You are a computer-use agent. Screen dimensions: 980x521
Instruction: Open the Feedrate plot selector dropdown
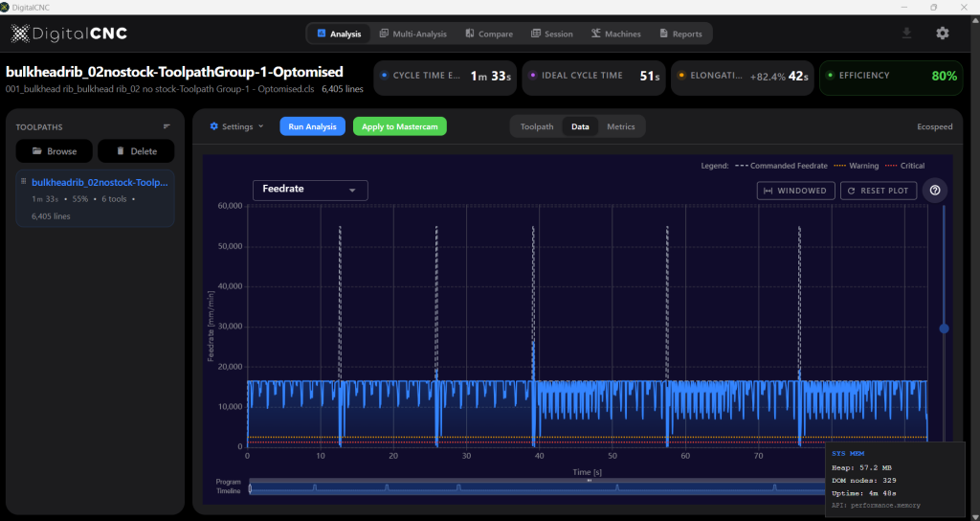(x=310, y=191)
